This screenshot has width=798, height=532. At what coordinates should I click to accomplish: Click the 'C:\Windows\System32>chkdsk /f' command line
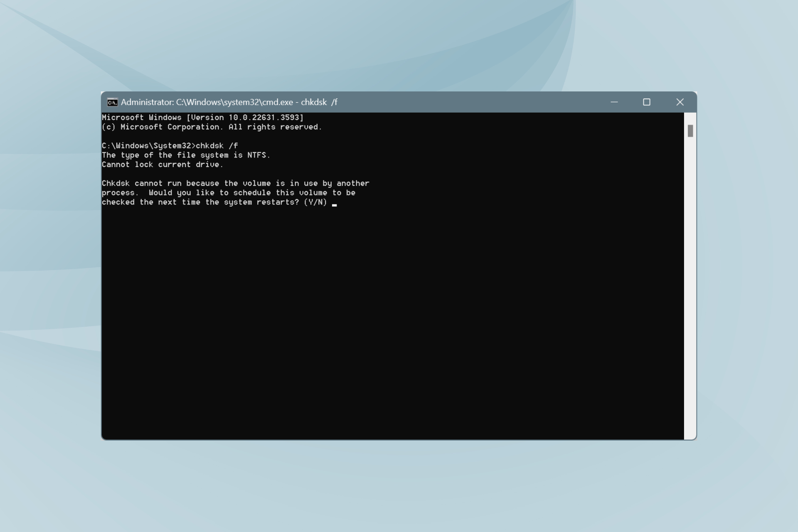170,146
